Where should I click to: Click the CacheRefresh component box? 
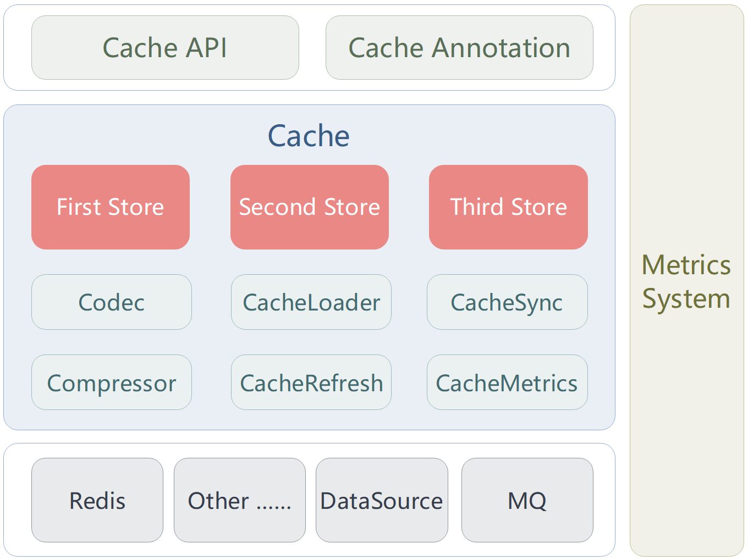(311, 382)
